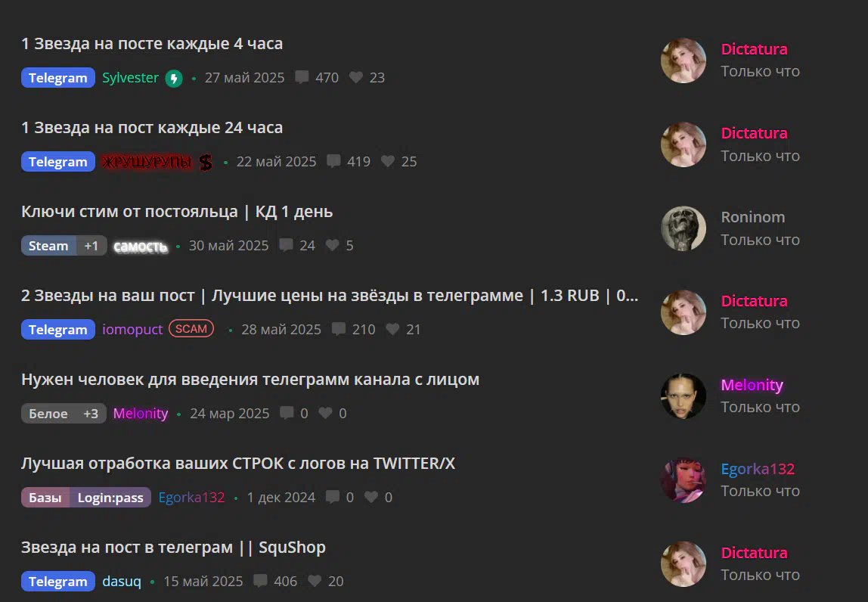Click the heart icon with 25 likes
The height and width of the screenshot is (602, 868).
tap(388, 161)
